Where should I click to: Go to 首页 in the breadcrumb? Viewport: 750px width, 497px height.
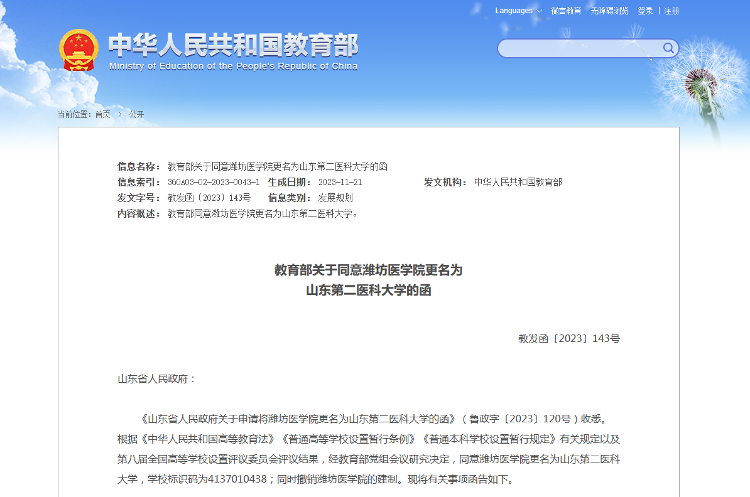click(x=103, y=114)
